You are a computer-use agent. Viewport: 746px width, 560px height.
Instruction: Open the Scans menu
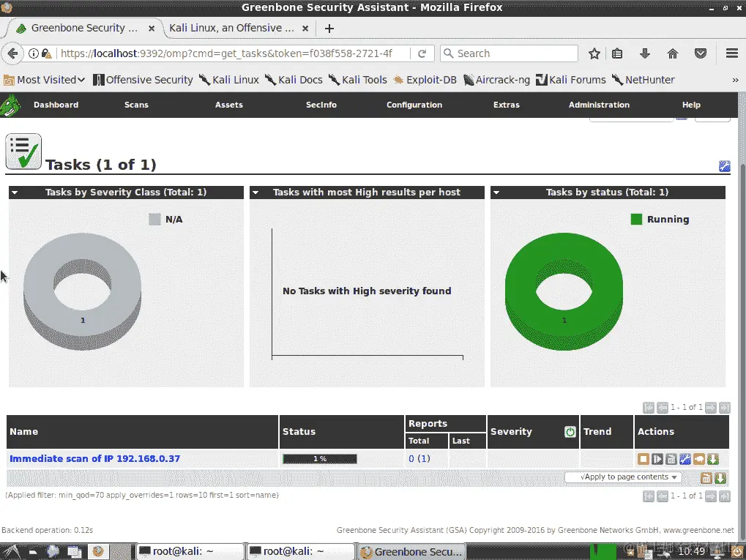point(137,105)
